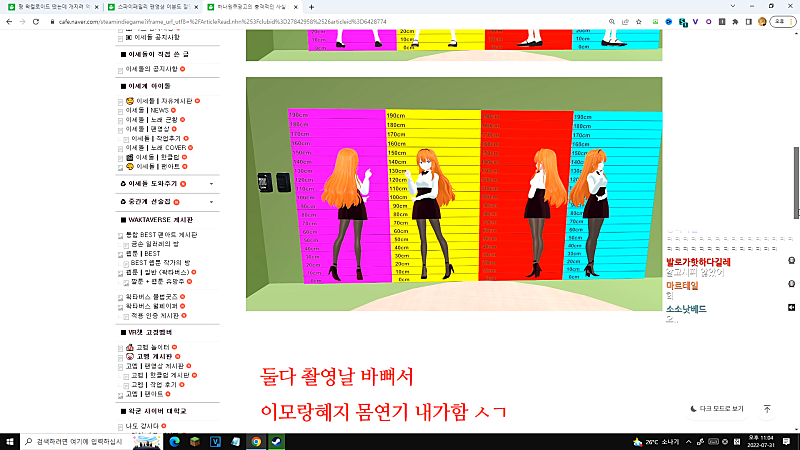Switch to the second browser tab

152,7
